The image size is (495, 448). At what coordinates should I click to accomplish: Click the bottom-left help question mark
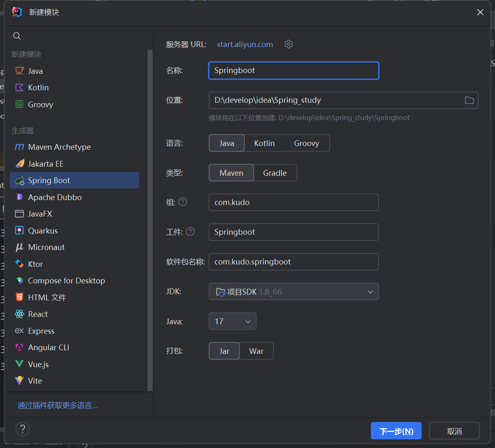(23, 429)
